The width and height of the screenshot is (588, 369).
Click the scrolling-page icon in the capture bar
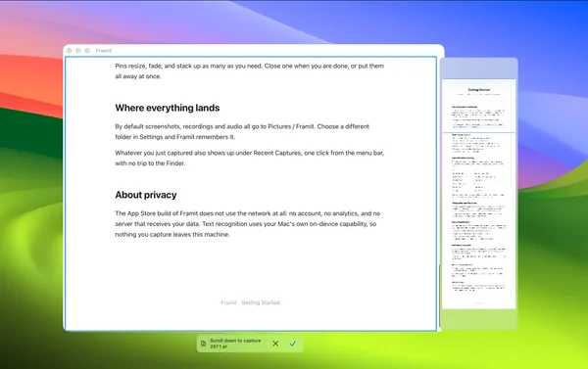(203, 344)
